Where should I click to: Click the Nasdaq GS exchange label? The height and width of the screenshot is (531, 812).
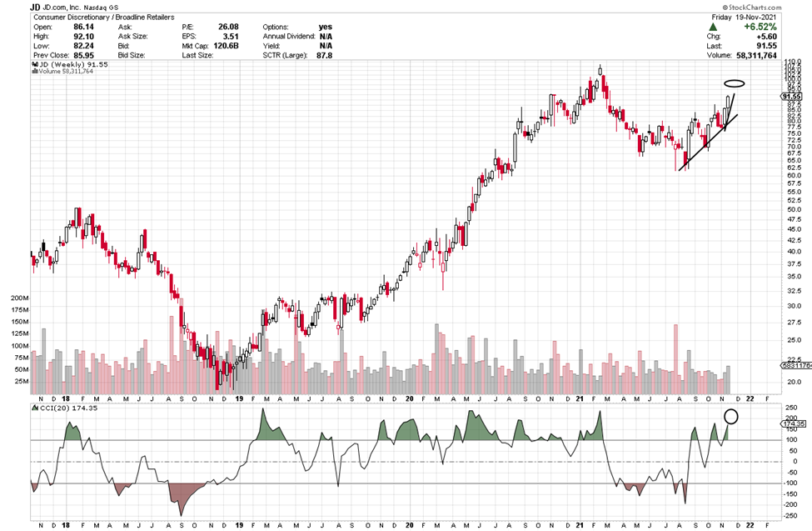pos(102,8)
